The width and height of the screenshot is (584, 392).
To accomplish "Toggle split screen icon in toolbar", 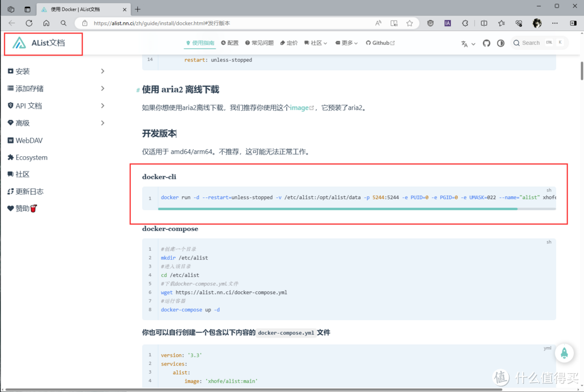I will click(x=484, y=23).
